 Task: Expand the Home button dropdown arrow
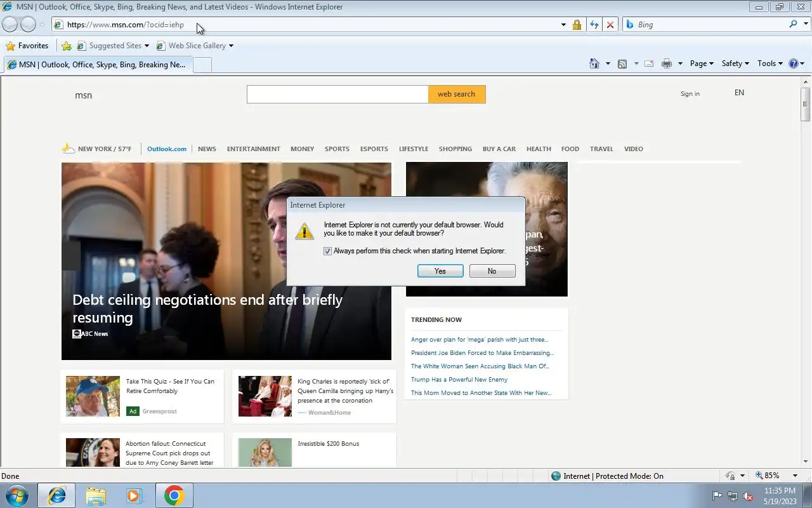pos(608,63)
